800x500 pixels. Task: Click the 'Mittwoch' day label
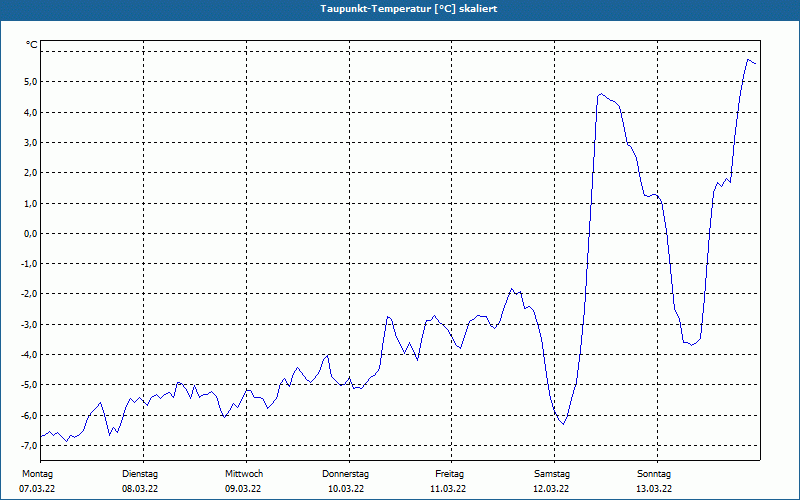pyautogui.click(x=244, y=474)
